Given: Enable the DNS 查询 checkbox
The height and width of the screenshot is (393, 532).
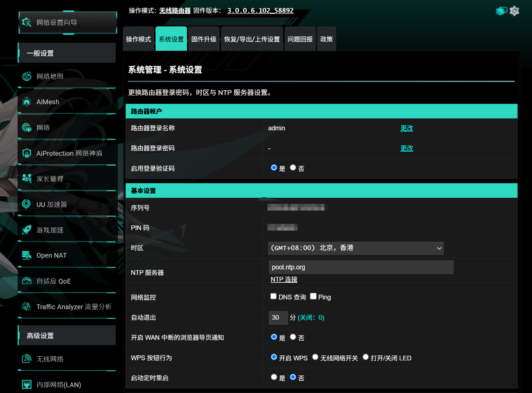Looking at the screenshot, I should pos(274,296).
